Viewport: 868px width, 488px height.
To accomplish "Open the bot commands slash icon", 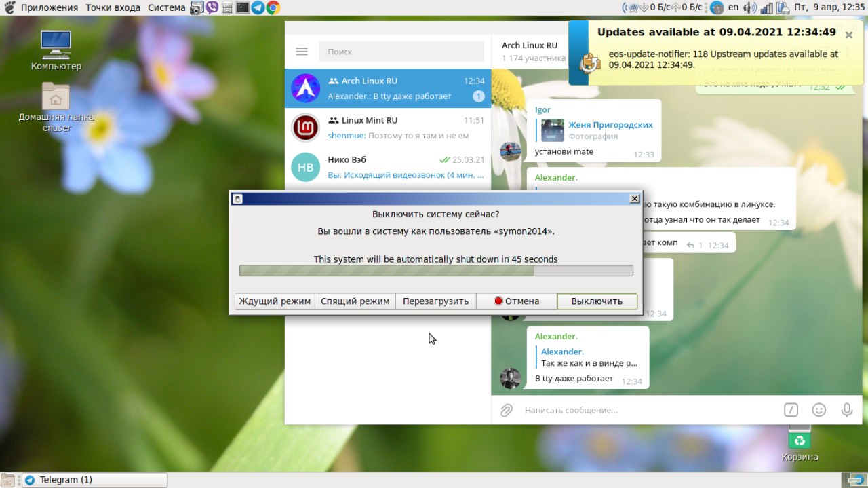I will click(x=791, y=410).
